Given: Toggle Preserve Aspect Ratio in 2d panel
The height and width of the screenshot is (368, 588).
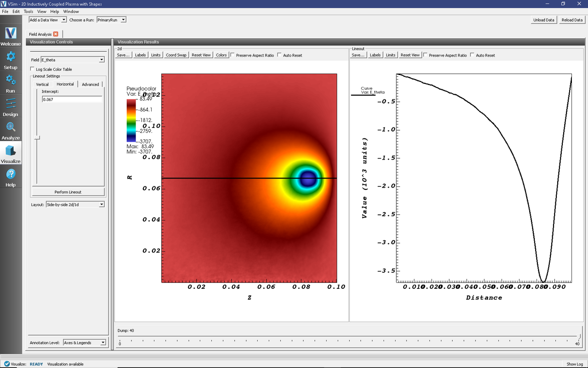Looking at the screenshot, I should (x=232, y=55).
